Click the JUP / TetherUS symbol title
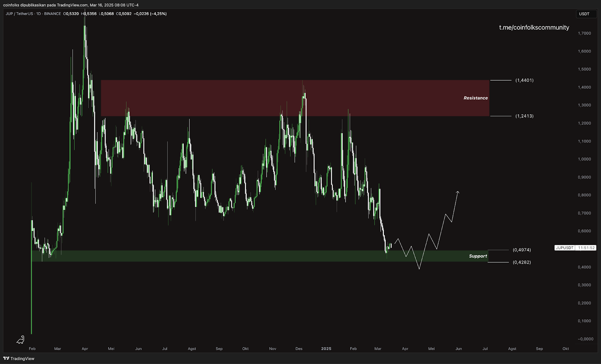601x364 pixels. click(20, 14)
